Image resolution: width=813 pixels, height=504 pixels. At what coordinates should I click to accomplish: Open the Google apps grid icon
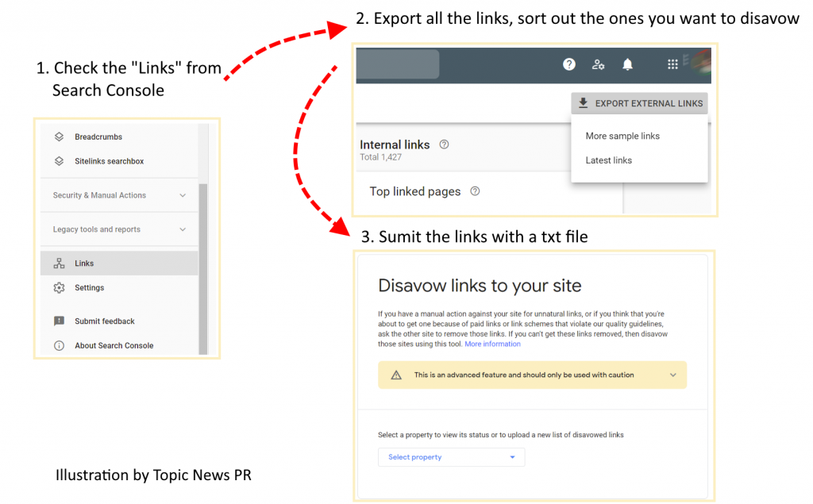672,64
